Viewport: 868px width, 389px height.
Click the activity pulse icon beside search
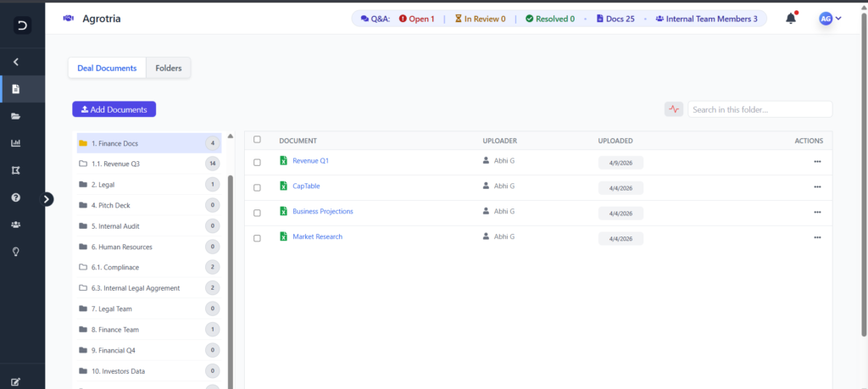674,109
